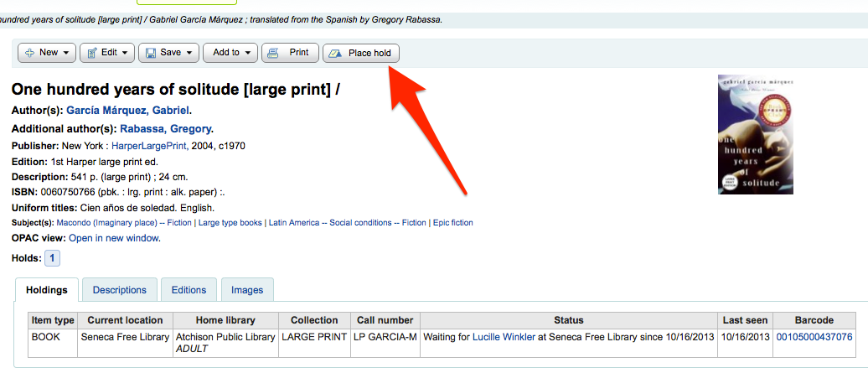This screenshot has height=373, width=868.
Task: Switch to the Descriptions tab
Action: tap(119, 290)
